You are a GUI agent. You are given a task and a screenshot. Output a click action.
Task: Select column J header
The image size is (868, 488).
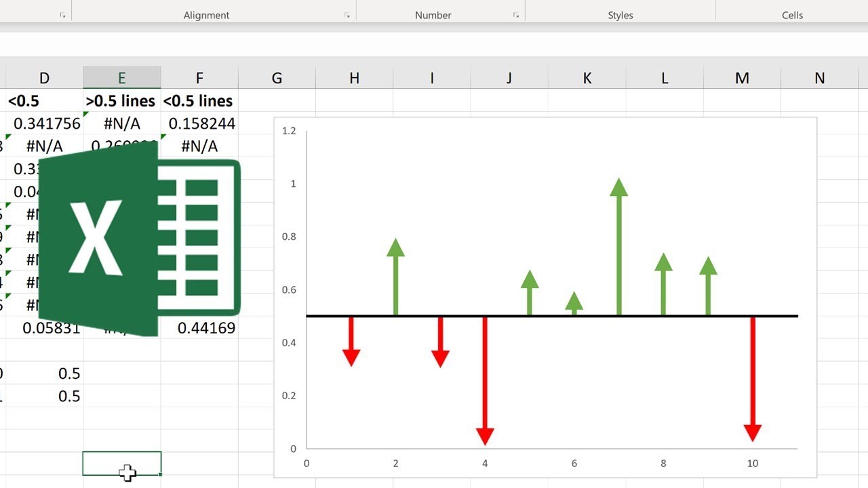pyautogui.click(x=509, y=78)
